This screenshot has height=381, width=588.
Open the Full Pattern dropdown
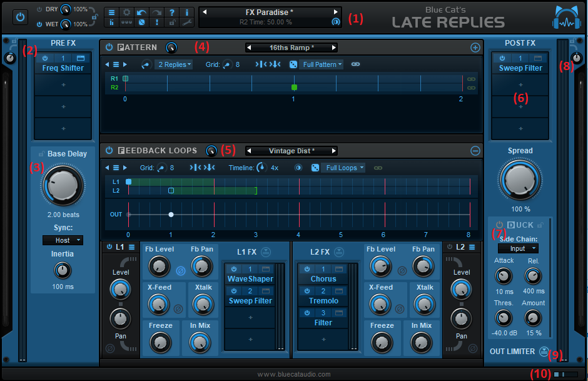click(322, 64)
